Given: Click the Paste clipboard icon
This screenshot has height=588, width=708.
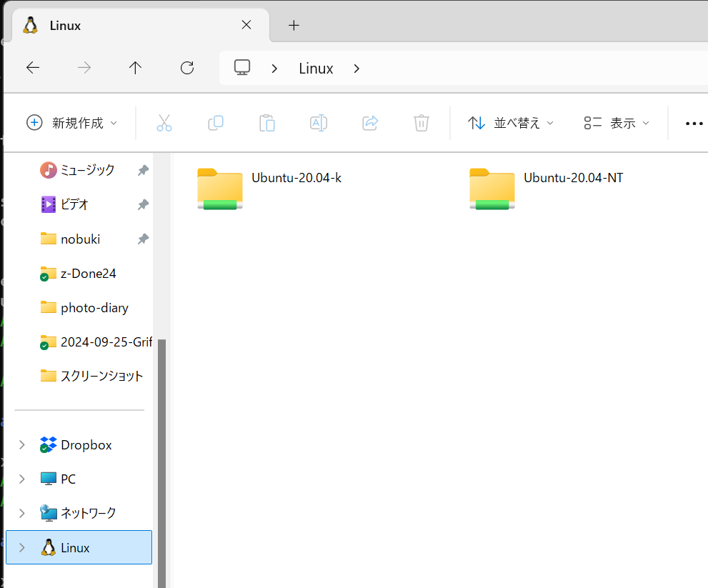Looking at the screenshot, I should pos(267,123).
